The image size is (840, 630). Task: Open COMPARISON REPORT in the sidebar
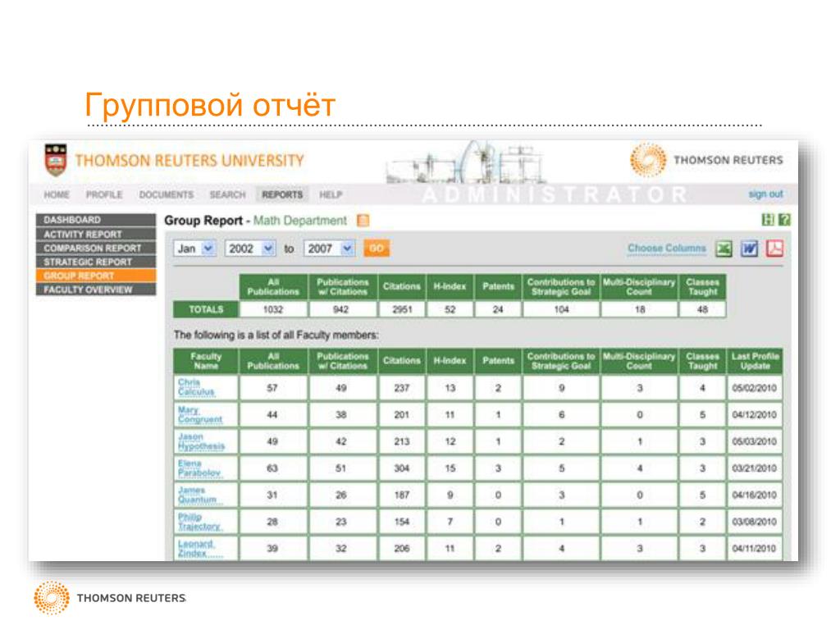[x=96, y=248]
